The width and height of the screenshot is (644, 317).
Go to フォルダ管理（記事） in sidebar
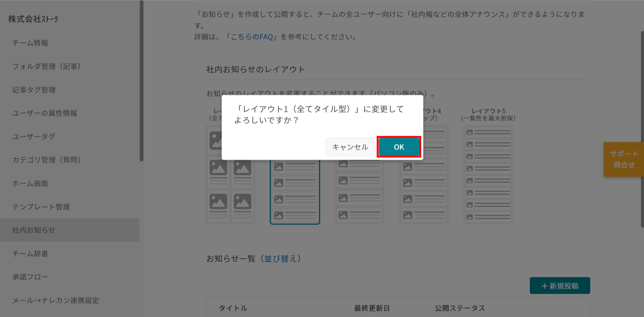click(46, 66)
